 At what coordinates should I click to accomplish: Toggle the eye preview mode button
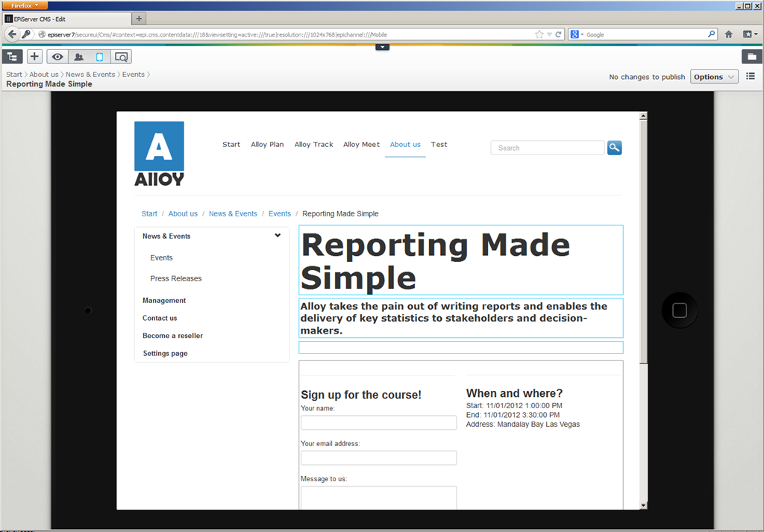pyautogui.click(x=57, y=57)
